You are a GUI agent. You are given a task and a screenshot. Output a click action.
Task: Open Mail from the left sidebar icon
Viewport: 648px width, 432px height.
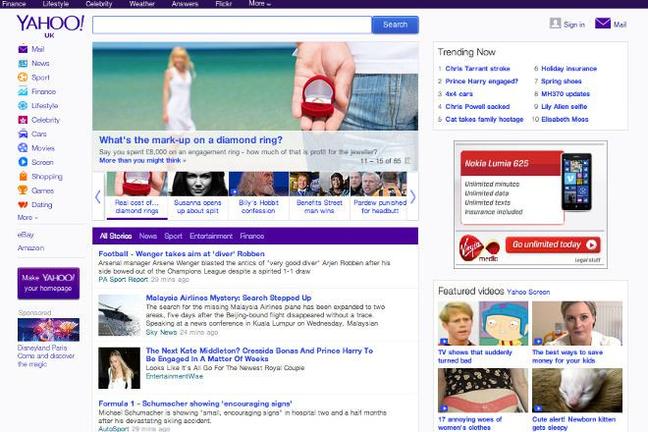[23, 49]
